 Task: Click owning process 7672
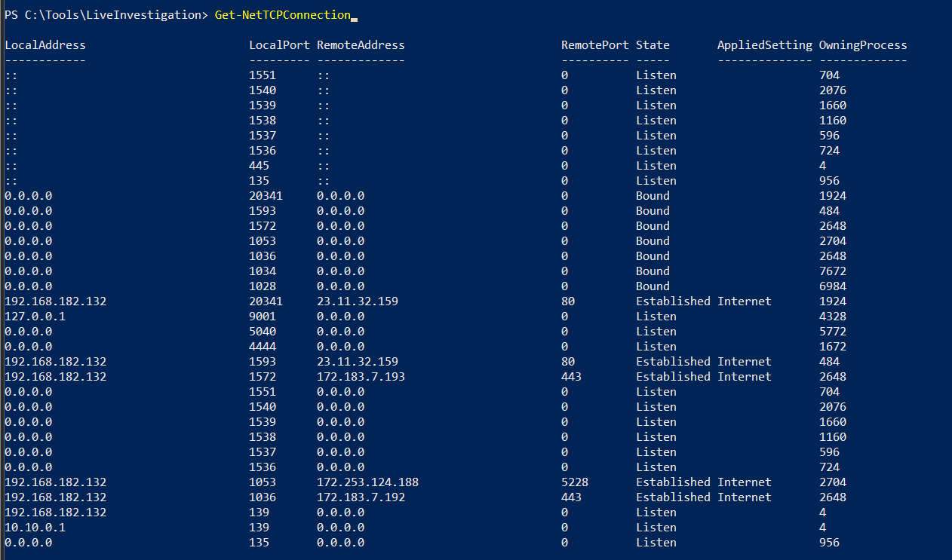point(833,271)
